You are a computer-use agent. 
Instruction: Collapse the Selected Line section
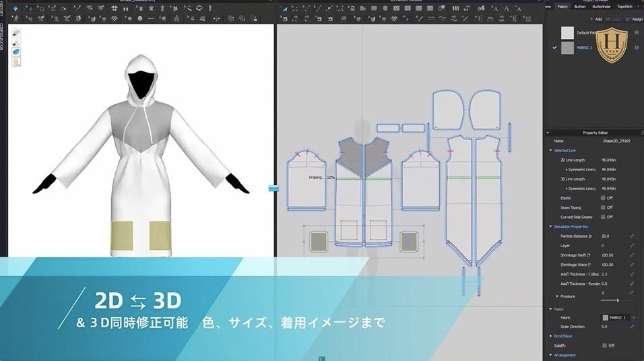551,150
